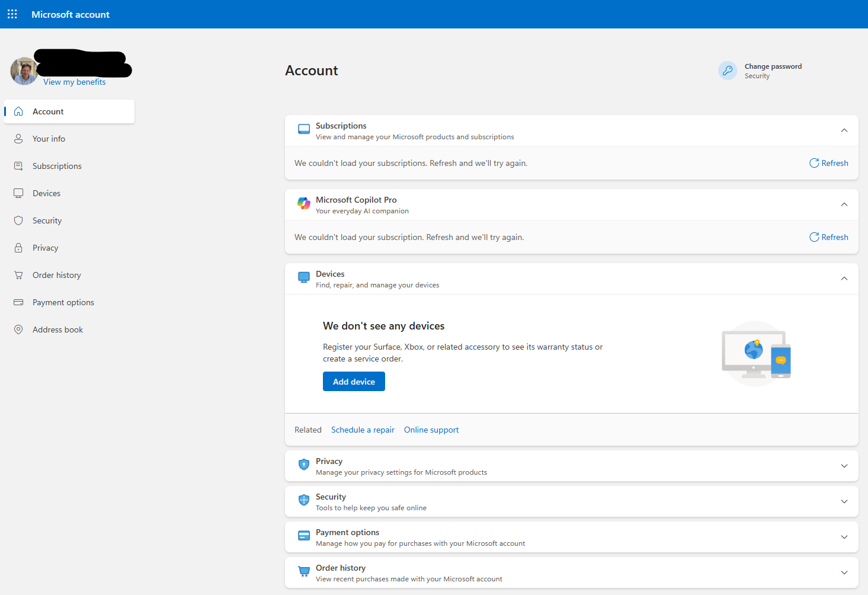Click the Security card shield icon
The image size is (868, 595).
coord(304,500)
